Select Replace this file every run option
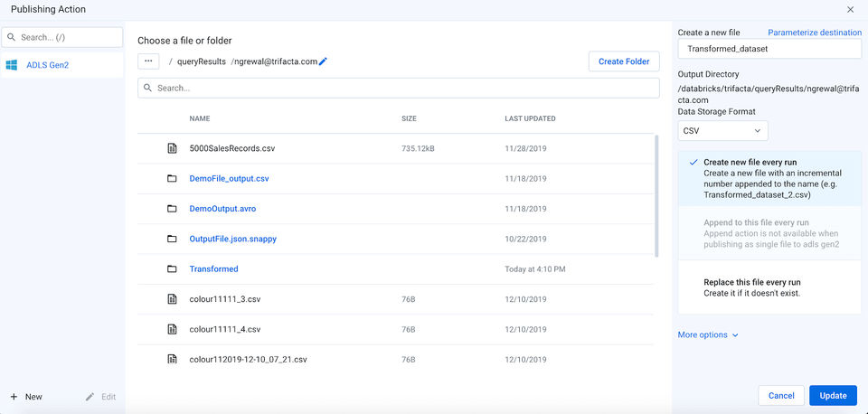Screen dimensions: 868x414 [x=769, y=287]
